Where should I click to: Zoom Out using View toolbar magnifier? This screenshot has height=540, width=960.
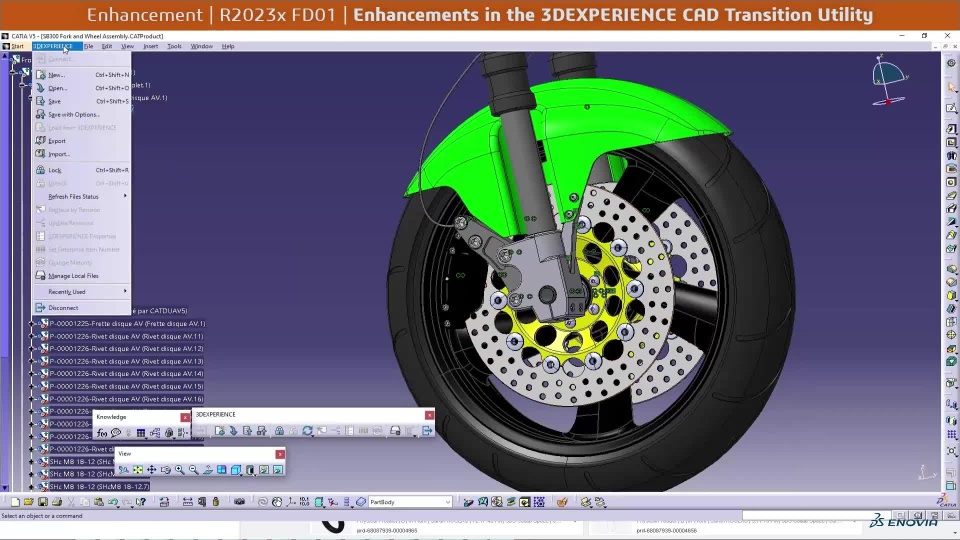click(193, 470)
